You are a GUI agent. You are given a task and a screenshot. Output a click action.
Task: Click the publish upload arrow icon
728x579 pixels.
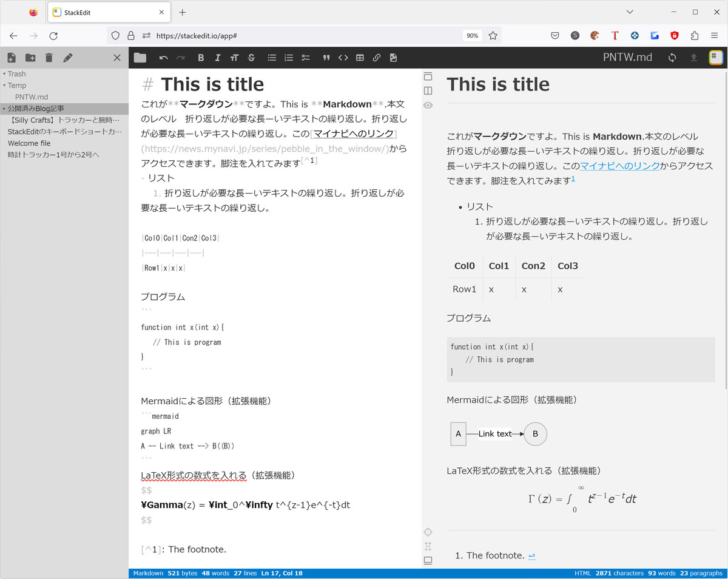pos(694,58)
